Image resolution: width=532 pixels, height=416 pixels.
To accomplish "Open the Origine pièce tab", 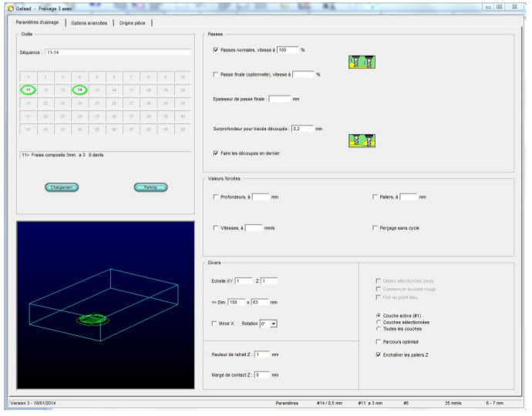I will (x=133, y=22).
